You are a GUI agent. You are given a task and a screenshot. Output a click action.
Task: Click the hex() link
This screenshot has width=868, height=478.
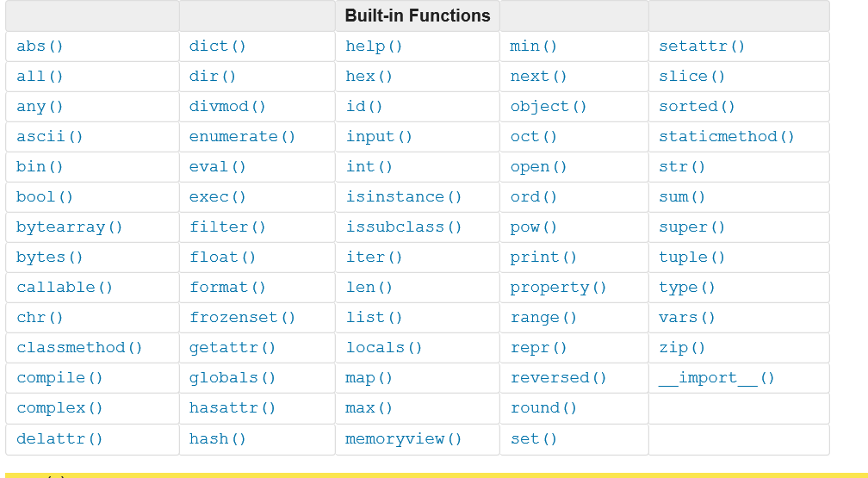point(369,76)
